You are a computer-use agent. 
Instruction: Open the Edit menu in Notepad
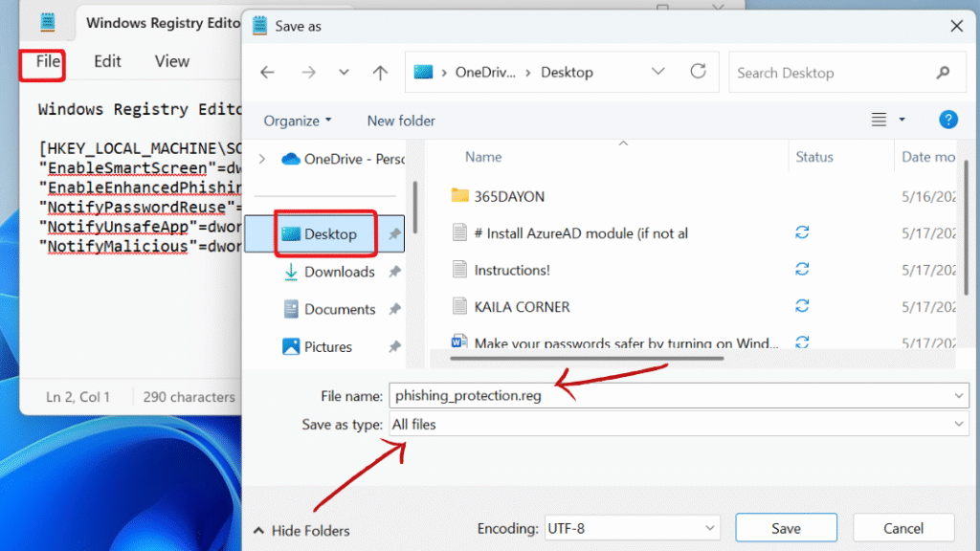click(x=107, y=62)
